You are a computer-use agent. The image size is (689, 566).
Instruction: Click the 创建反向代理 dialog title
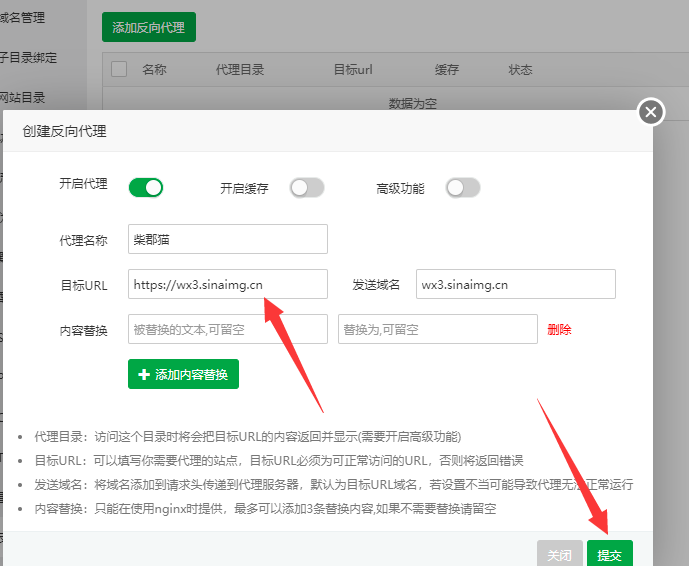pos(65,131)
